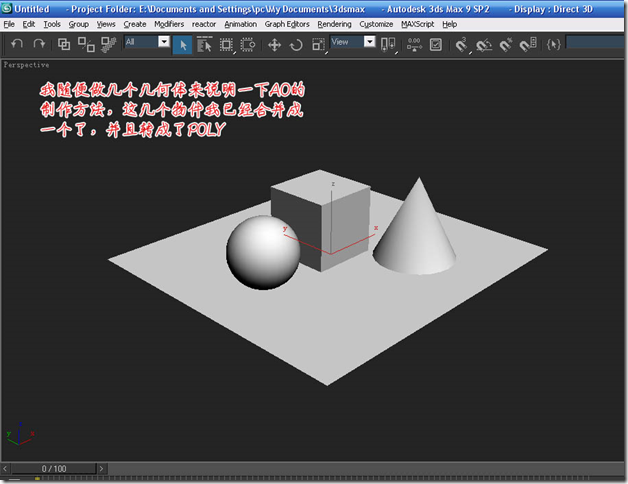This screenshot has width=628, height=484.
Task: Open the Modifiers menu
Action: pos(169,24)
